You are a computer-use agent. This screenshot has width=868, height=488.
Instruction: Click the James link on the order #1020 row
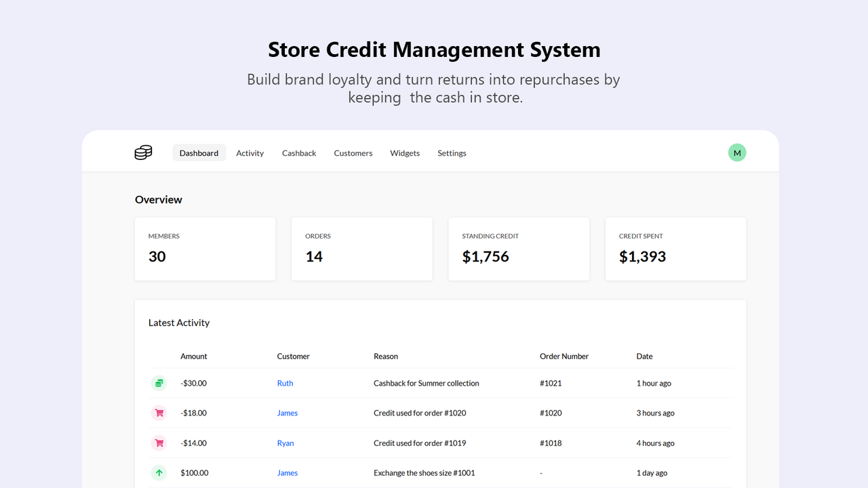click(287, 413)
